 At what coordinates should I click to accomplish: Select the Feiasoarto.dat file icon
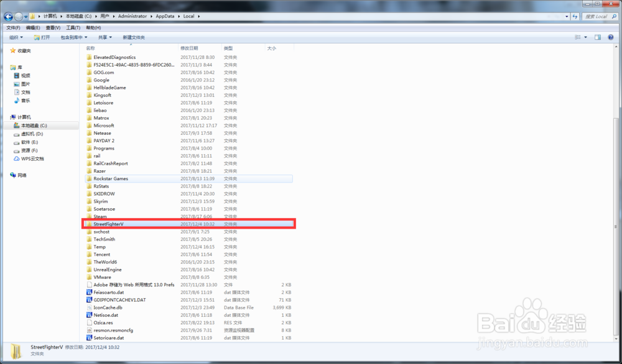[89, 293]
